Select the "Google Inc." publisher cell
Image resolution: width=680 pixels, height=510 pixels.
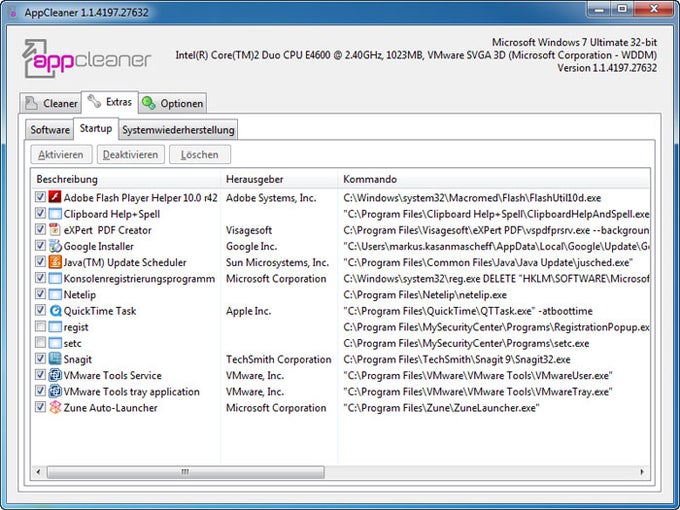(252, 246)
